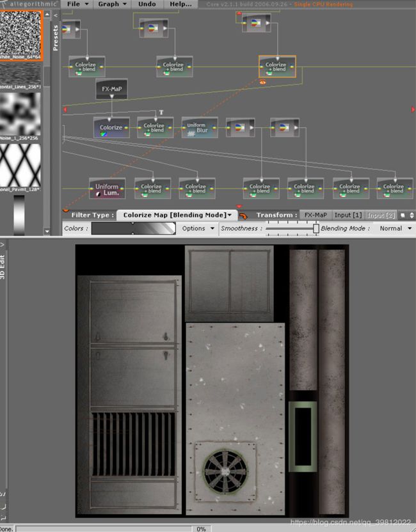Switch to the Input [2] transform tab
This screenshot has height=532, width=416.
point(381,215)
